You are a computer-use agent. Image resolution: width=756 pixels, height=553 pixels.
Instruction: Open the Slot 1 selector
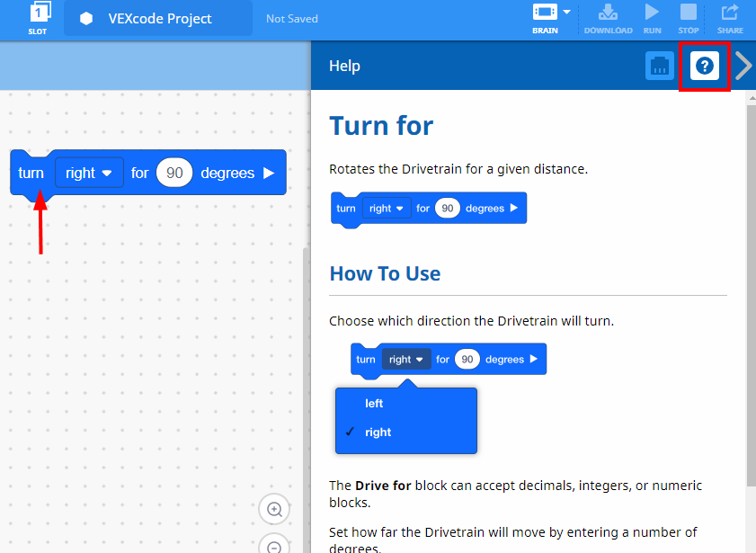38,18
